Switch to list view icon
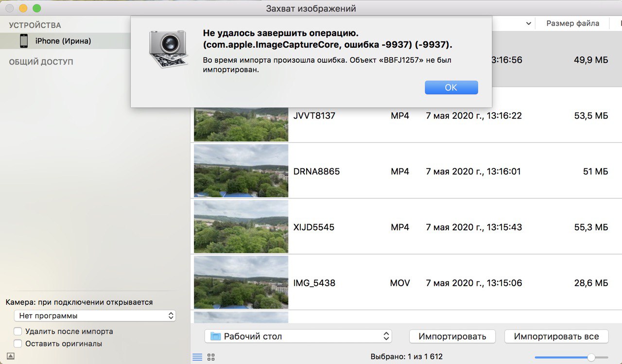Image resolution: width=622 pixels, height=364 pixels. coord(197,357)
